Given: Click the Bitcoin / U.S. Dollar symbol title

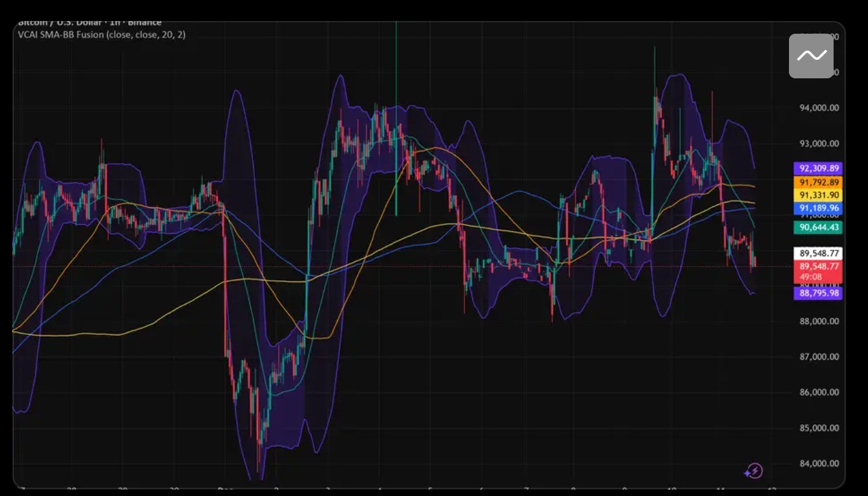Looking at the screenshot, I should click(x=89, y=23).
